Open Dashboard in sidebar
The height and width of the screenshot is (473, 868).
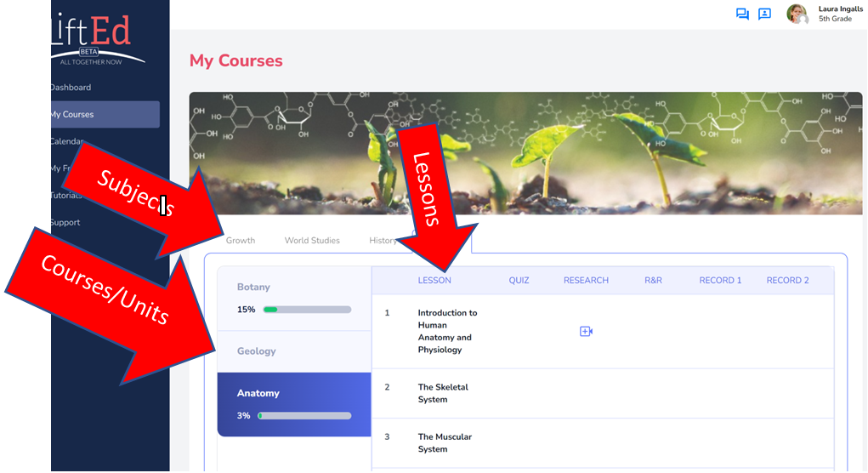(71, 88)
